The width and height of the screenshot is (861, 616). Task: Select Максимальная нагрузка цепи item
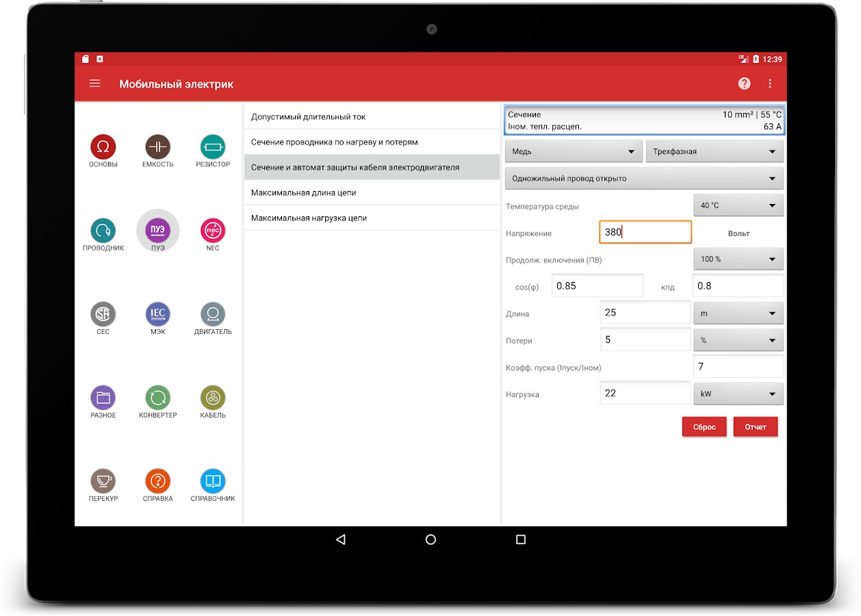coord(372,218)
